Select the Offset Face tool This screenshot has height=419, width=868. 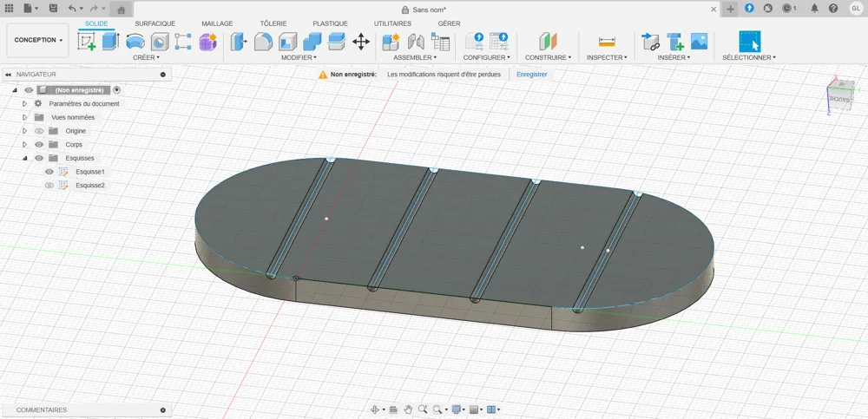pyautogui.click(x=337, y=42)
